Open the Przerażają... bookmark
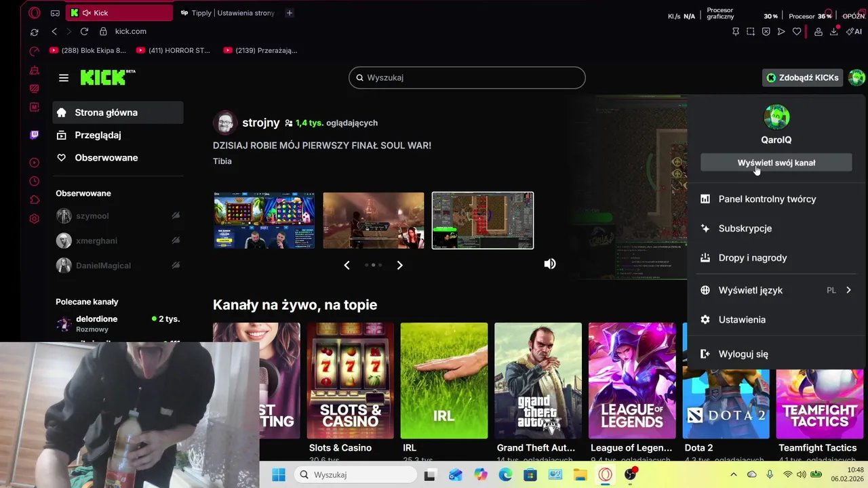Image resolution: width=868 pixels, height=488 pixels. [x=260, y=50]
